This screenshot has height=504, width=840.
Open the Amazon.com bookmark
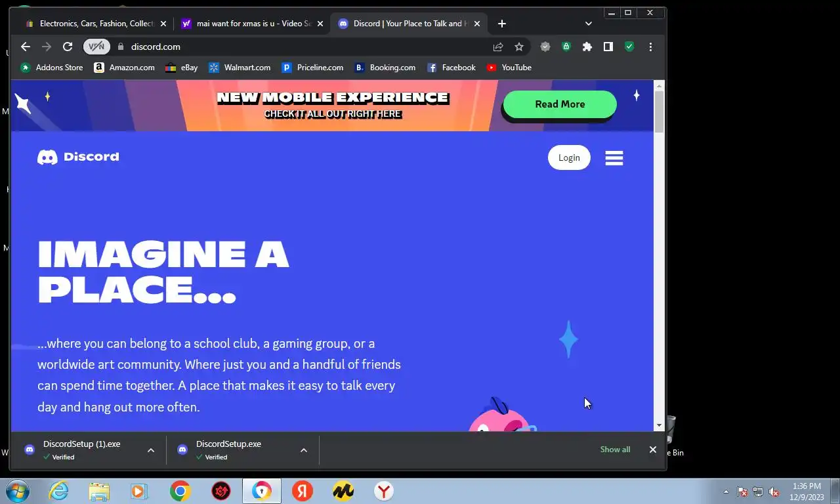click(x=125, y=68)
